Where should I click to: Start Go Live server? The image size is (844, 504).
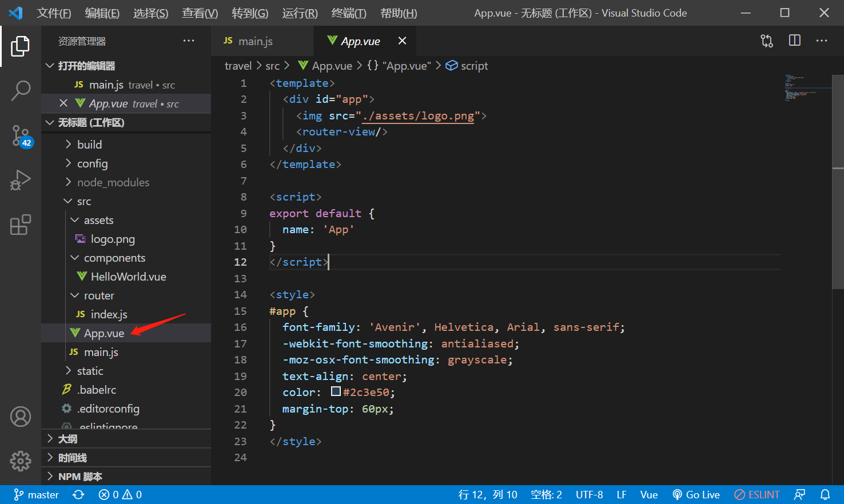(x=696, y=495)
